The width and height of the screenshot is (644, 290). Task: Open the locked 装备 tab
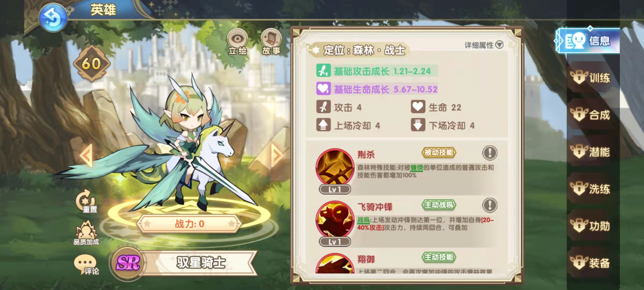[590, 263]
